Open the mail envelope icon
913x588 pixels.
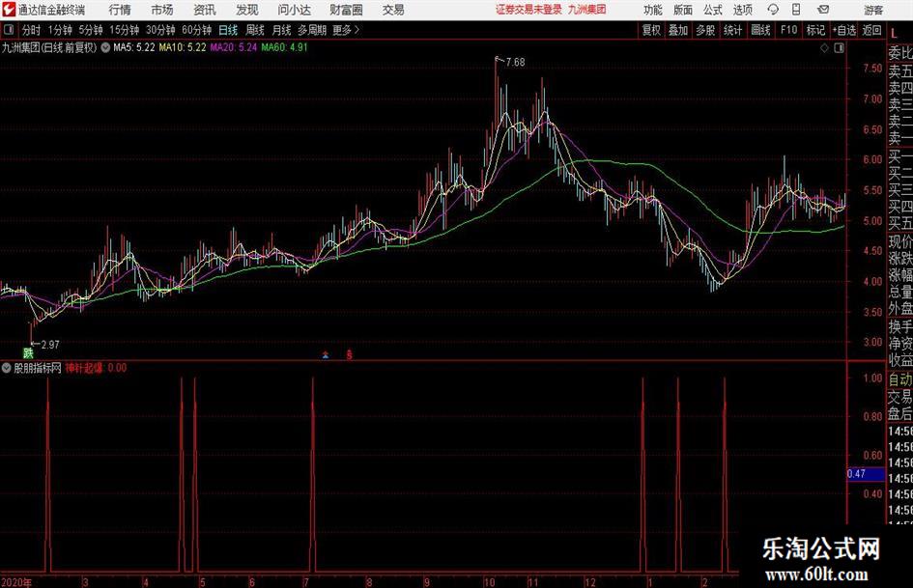[823, 10]
